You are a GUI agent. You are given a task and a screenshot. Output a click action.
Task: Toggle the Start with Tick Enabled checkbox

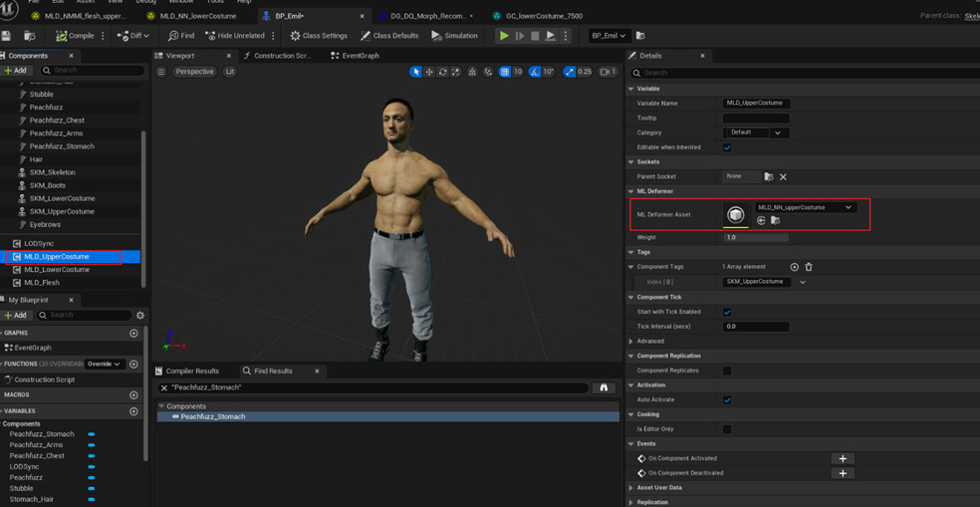tap(727, 312)
